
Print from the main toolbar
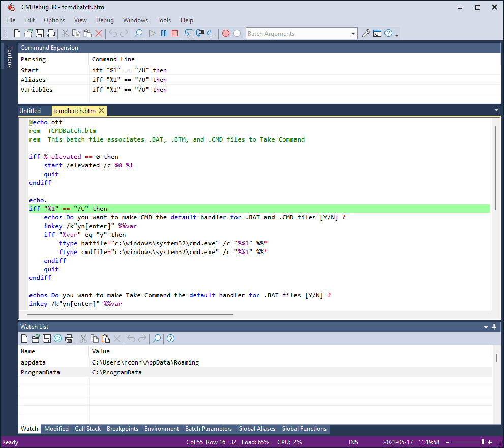click(x=51, y=33)
